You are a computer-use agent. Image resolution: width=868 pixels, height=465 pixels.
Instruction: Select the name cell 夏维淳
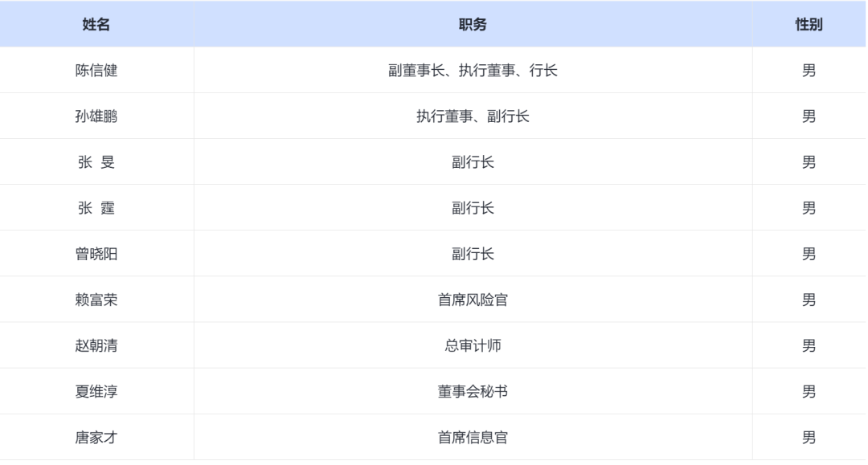pyautogui.click(x=96, y=392)
